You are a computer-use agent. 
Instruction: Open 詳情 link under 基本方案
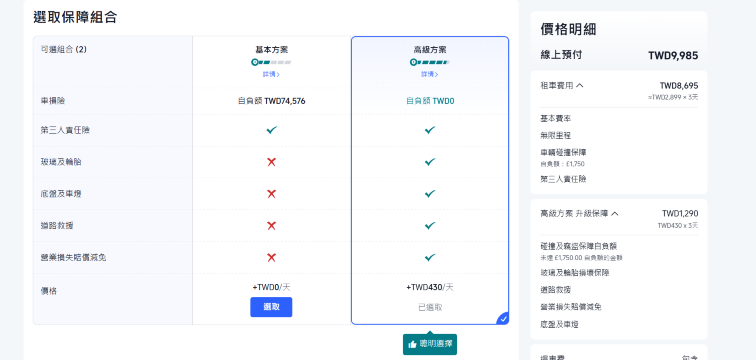(x=271, y=74)
